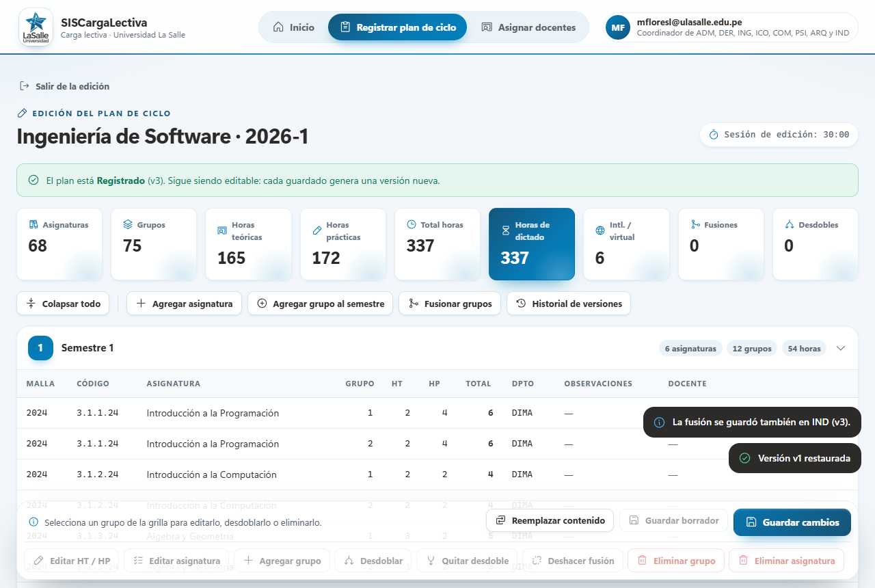875x588 pixels.
Task: Click the Fusiones merge icon
Action: (695, 225)
